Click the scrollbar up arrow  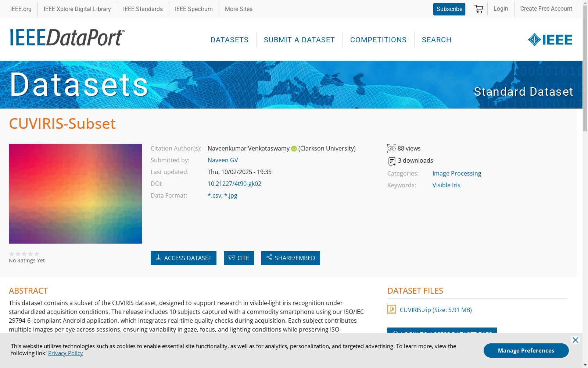[585, 3]
